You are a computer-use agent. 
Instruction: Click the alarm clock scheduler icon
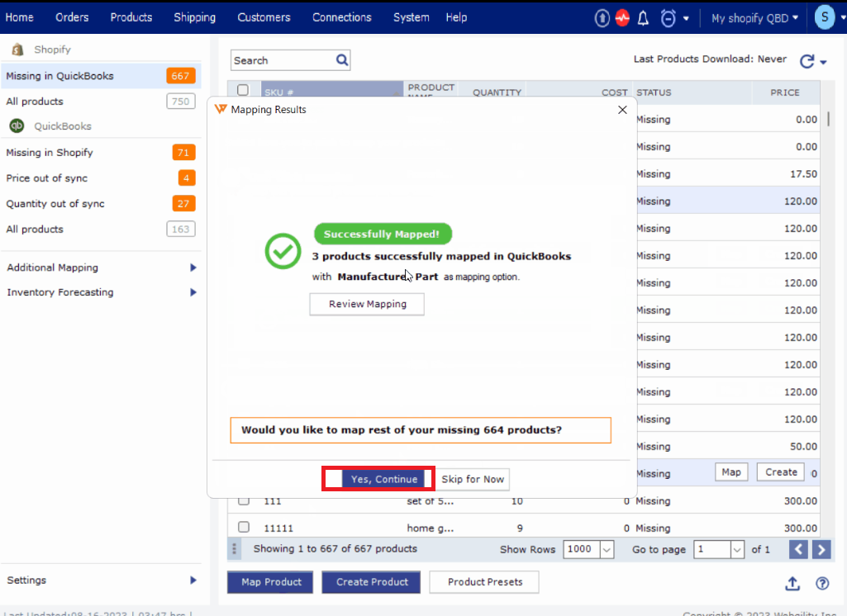coord(668,18)
